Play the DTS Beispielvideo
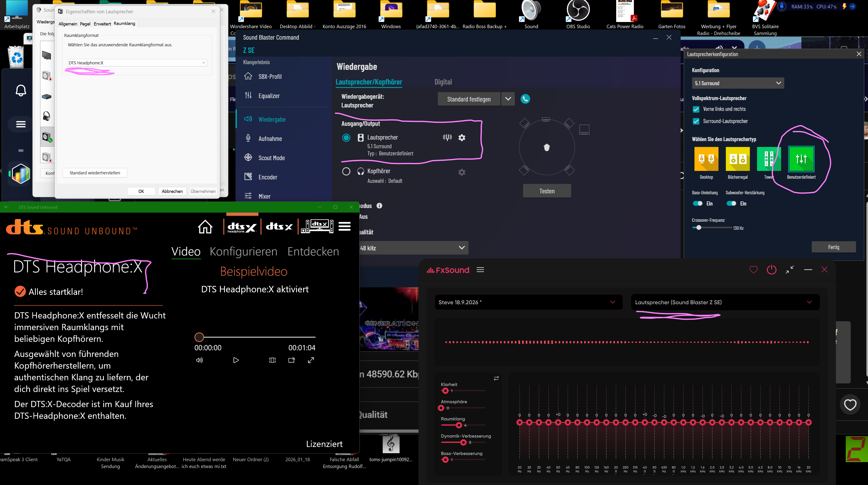This screenshot has width=868, height=485. point(236,360)
